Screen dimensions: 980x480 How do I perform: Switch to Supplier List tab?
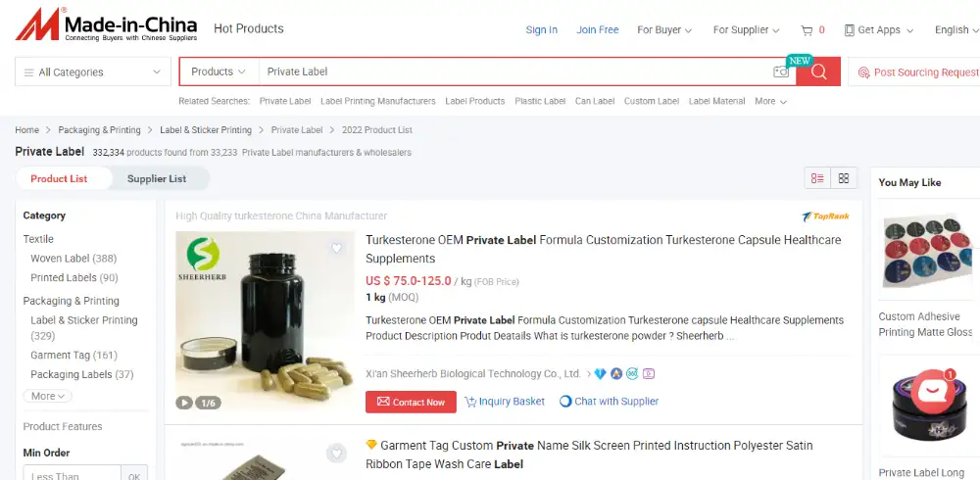(x=157, y=178)
